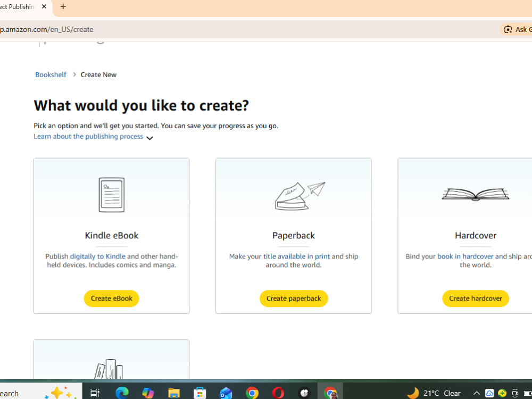This screenshot has width=532, height=399.
Task: Click the sparkle search highlight icon in taskbar
Action: pyautogui.click(x=60, y=393)
